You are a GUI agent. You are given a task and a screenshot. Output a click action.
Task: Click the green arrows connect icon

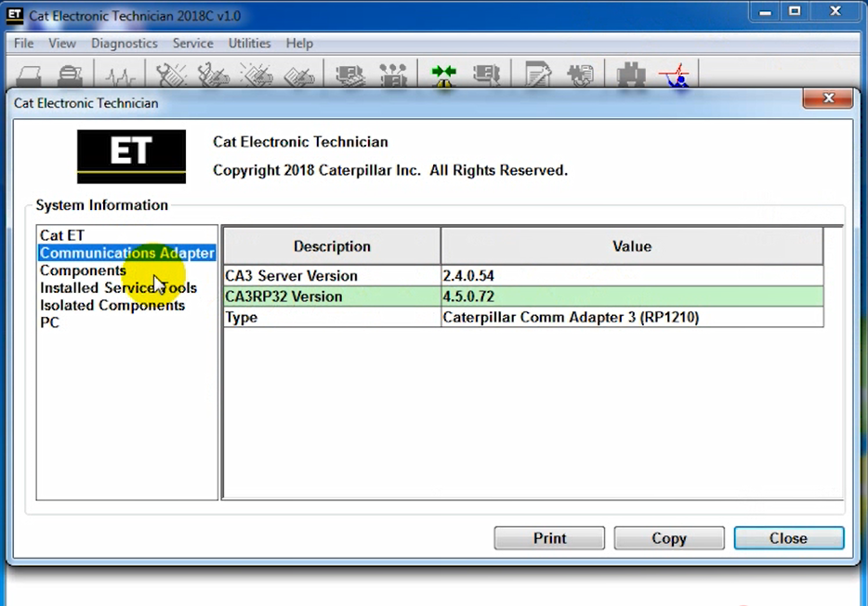tap(443, 75)
